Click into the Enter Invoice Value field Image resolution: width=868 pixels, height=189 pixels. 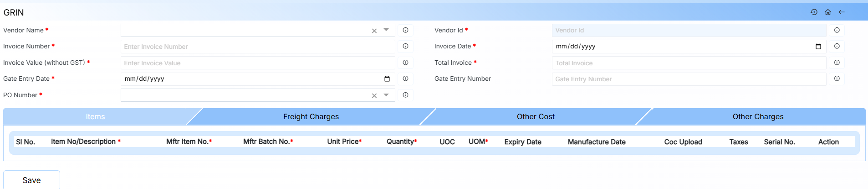257,63
